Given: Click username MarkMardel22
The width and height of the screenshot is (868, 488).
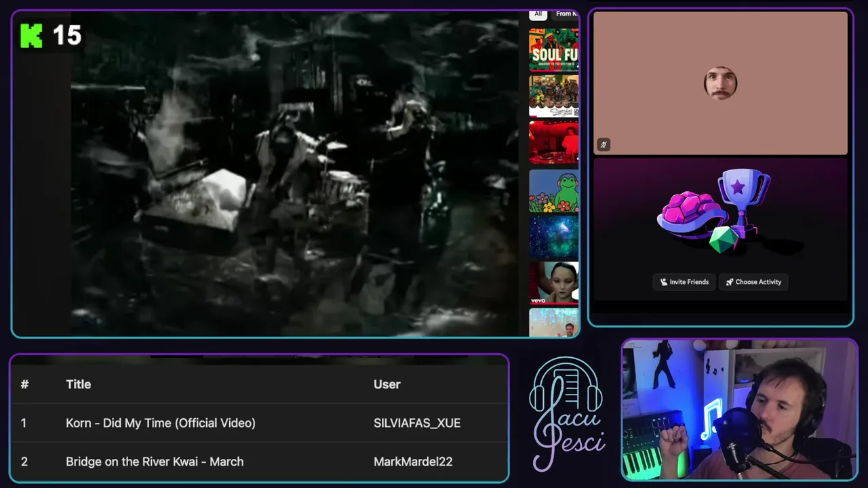Looking at the screenshot, I should [413, 462].
